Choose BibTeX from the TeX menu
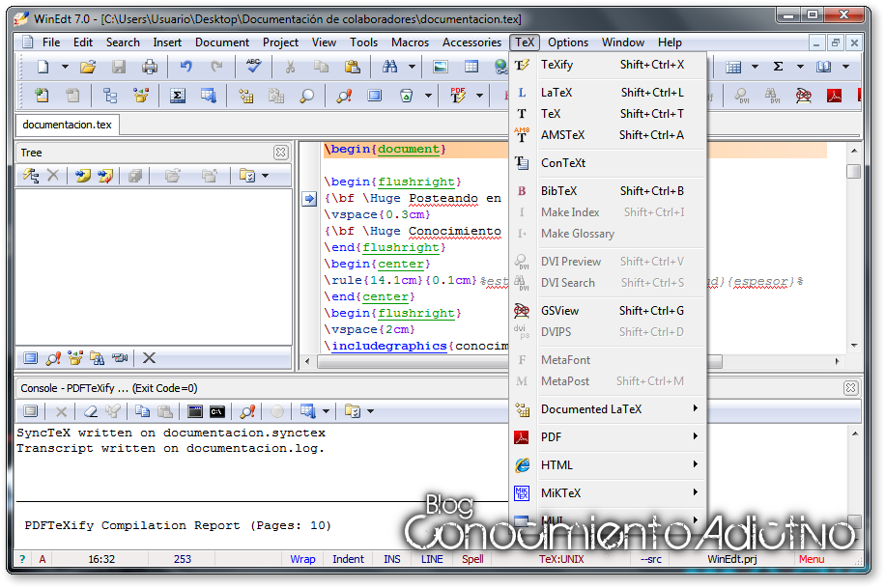The width and height of the screenshot is (885, 588). [x=608, y=191]
